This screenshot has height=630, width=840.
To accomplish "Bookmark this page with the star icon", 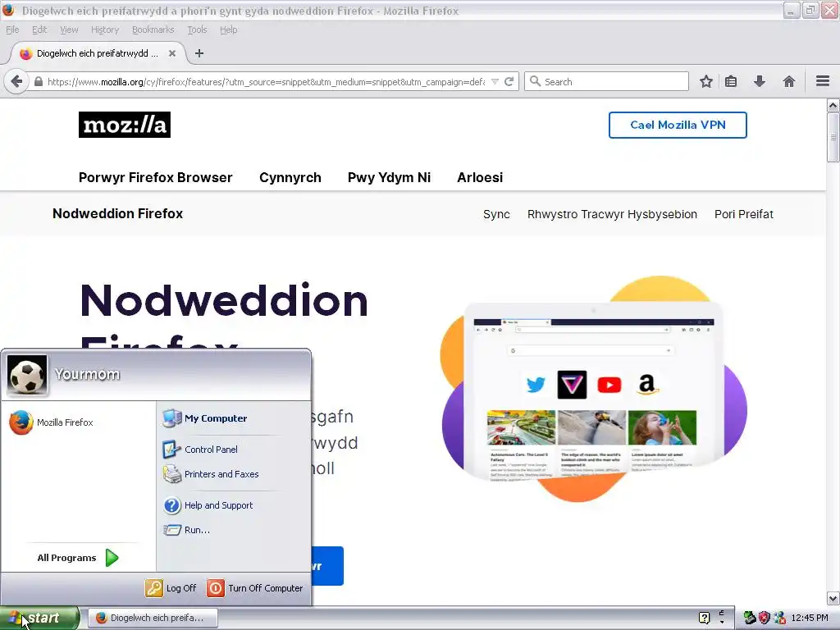I will (x=706, y=81).
